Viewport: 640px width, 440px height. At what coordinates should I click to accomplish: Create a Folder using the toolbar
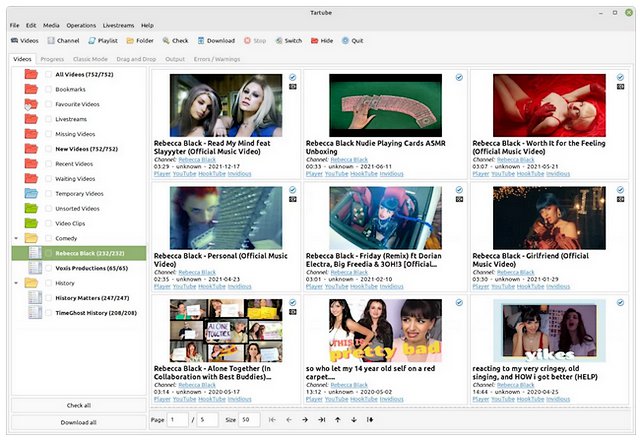pos(140,41)
